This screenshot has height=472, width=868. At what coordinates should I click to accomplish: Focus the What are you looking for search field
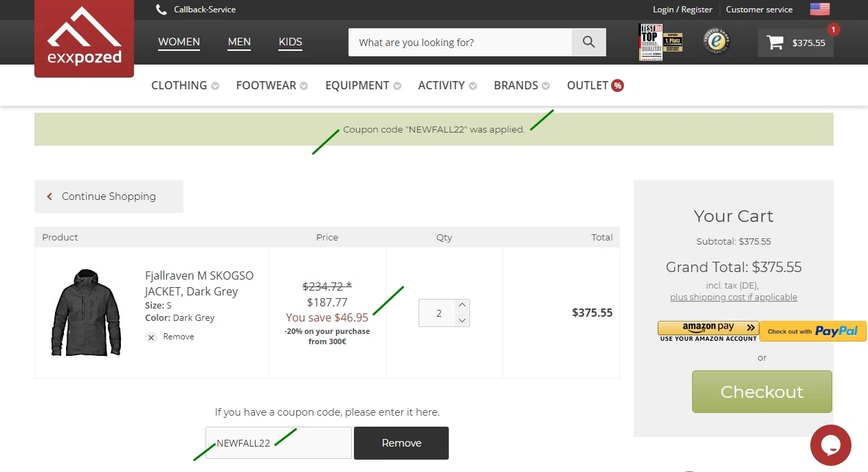click(460, 42)
